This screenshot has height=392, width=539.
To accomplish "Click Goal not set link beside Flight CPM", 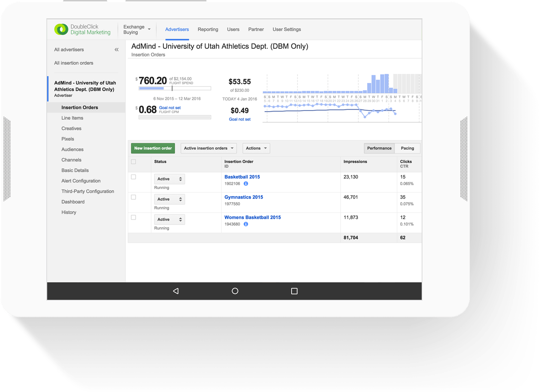I will click(x=170, y=108).
